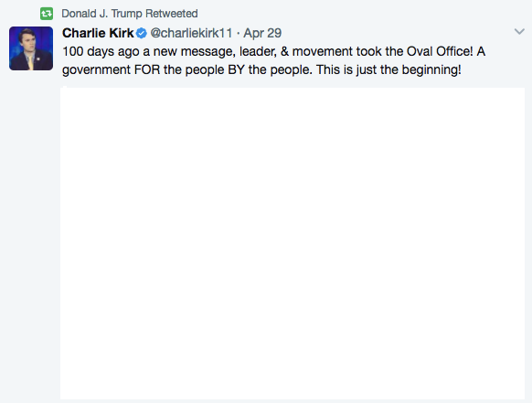
Task: Click the phrase This is just the beginning
Action: click(388, 69)
